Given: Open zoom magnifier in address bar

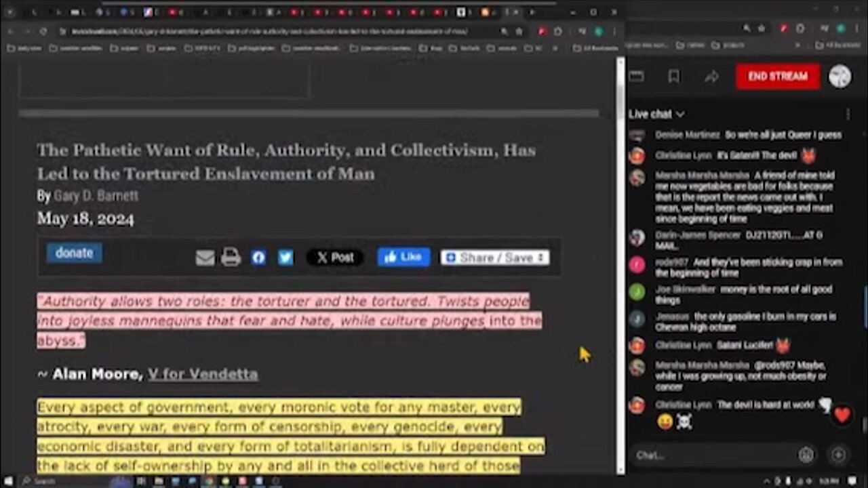Looking at the screenshot, I should tap(504, 31).
